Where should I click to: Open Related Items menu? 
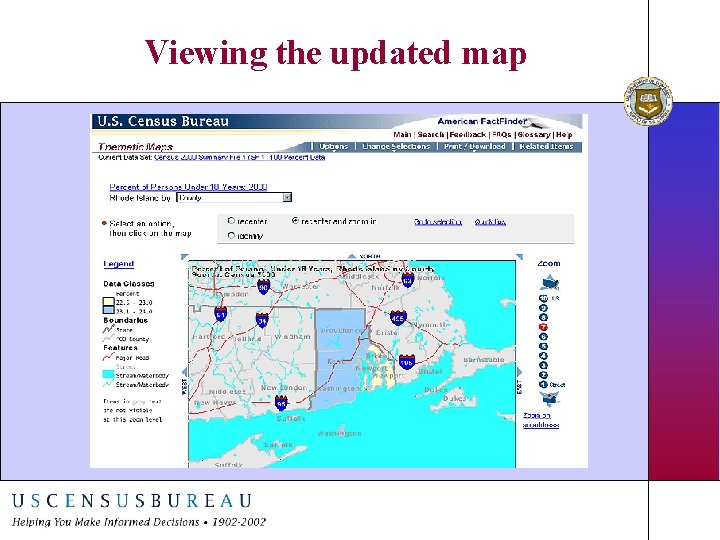coord(546,146)
